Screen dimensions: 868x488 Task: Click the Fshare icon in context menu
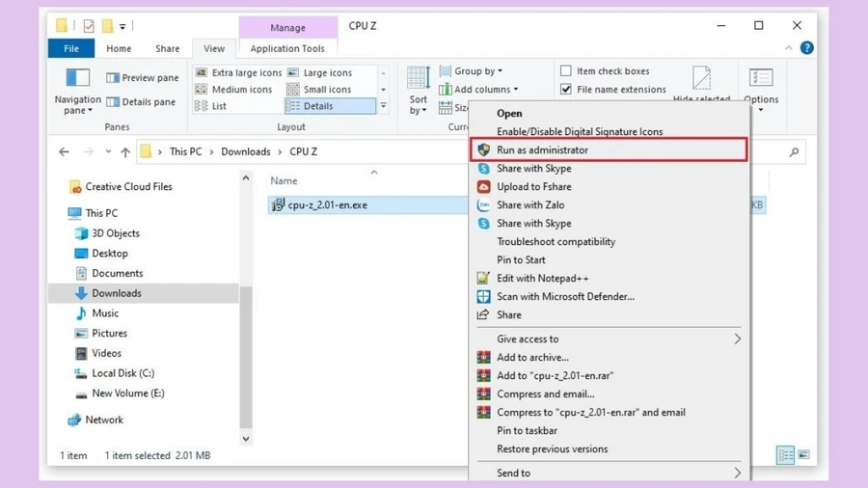(484, 186)
